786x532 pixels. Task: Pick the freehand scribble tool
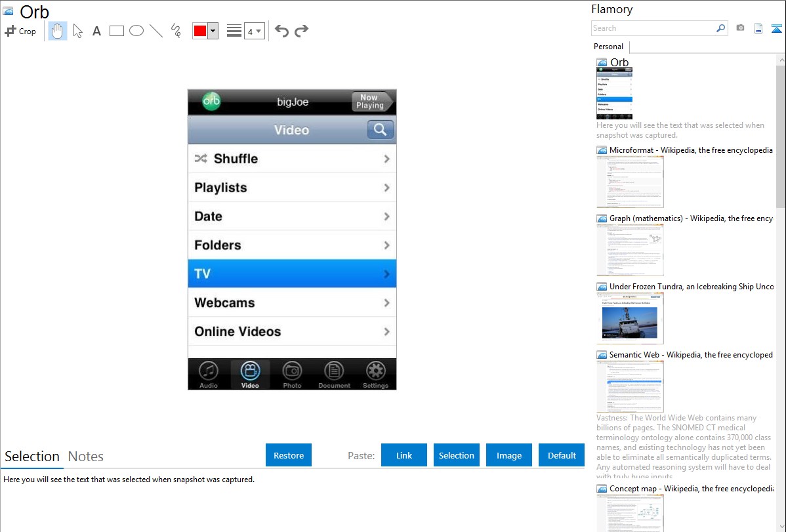(x=176, y=31)
